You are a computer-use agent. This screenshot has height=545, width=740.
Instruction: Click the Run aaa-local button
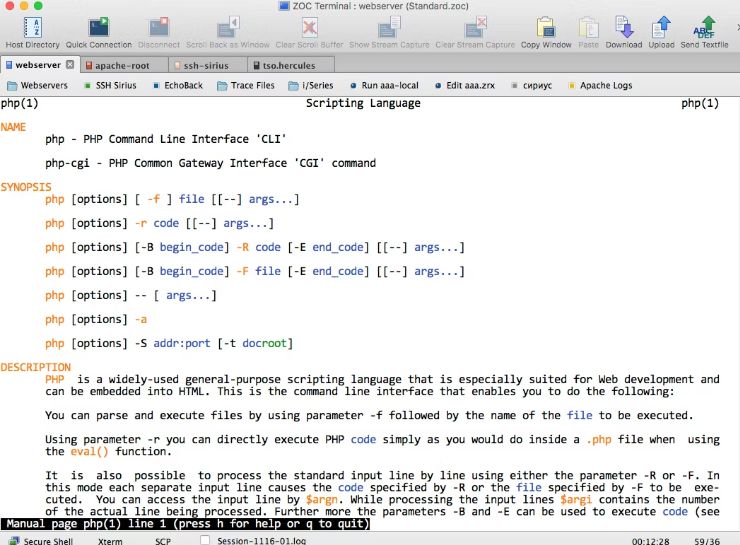(386, 86)
